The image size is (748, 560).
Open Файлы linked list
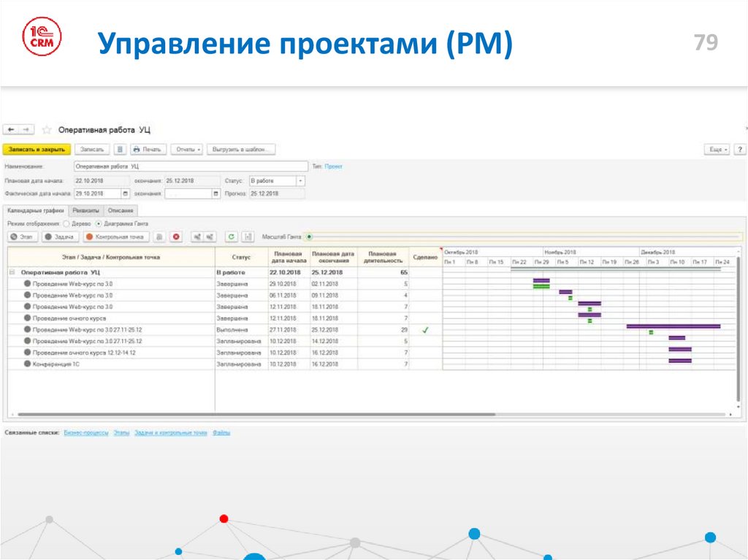(221, 433)
